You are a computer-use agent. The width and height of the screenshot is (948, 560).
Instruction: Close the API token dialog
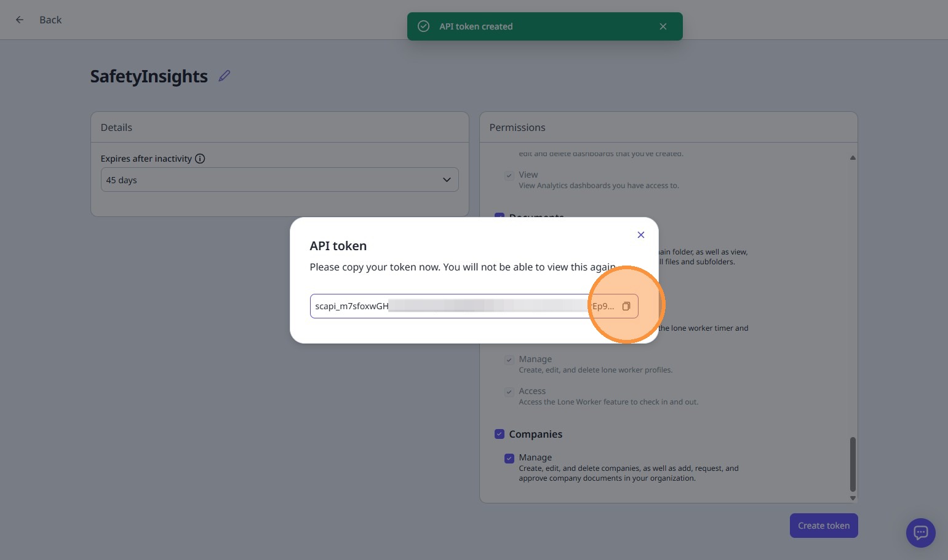click(x=640, y=235)
